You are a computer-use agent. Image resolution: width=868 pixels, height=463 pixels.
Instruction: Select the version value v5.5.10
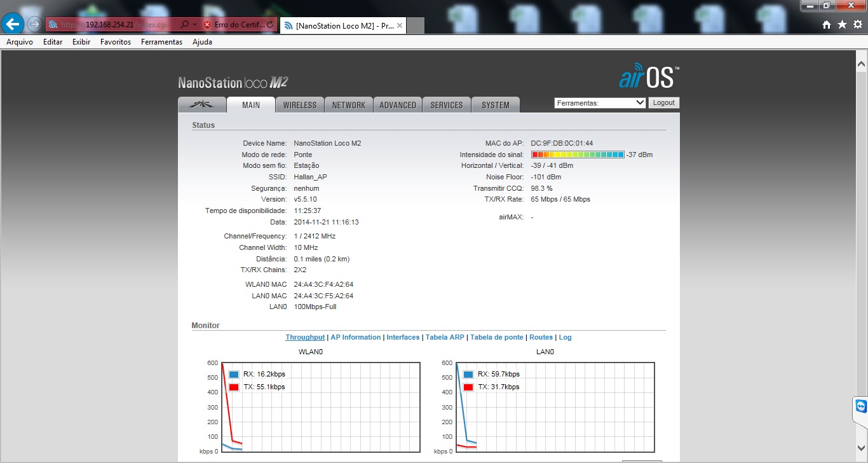pos(305,199)
